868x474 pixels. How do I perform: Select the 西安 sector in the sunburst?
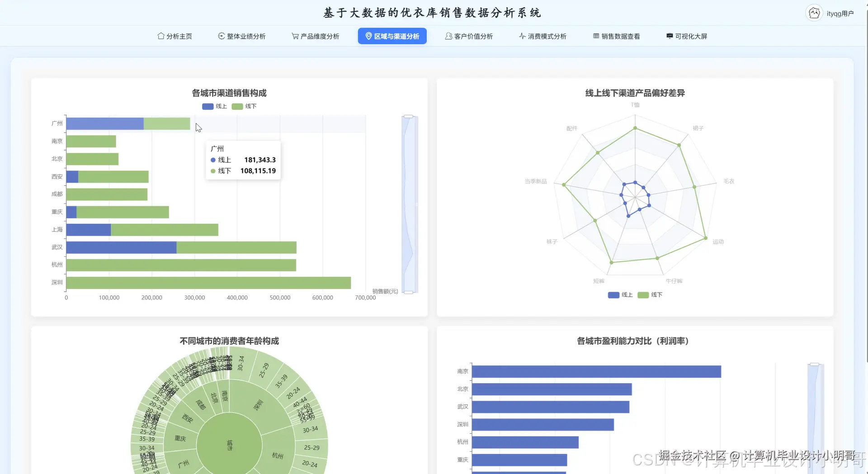(x=188, y=418)
